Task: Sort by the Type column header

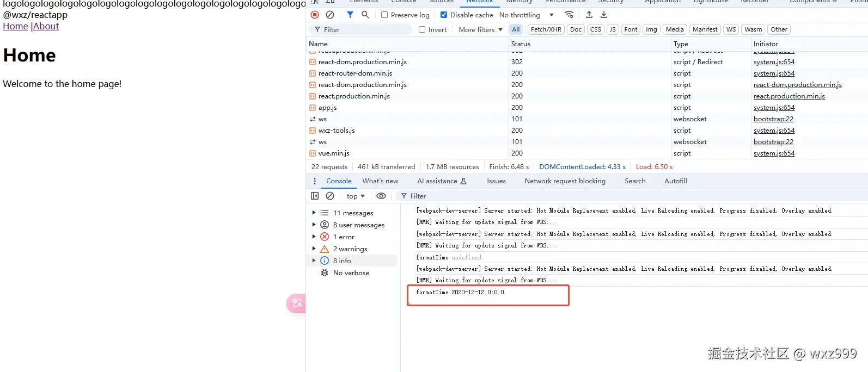Action: (711, 44)
